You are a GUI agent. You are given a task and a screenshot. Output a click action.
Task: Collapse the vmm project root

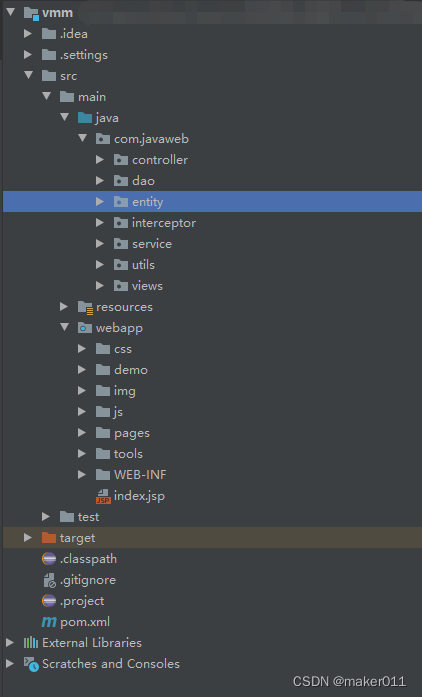pos(11,12)
